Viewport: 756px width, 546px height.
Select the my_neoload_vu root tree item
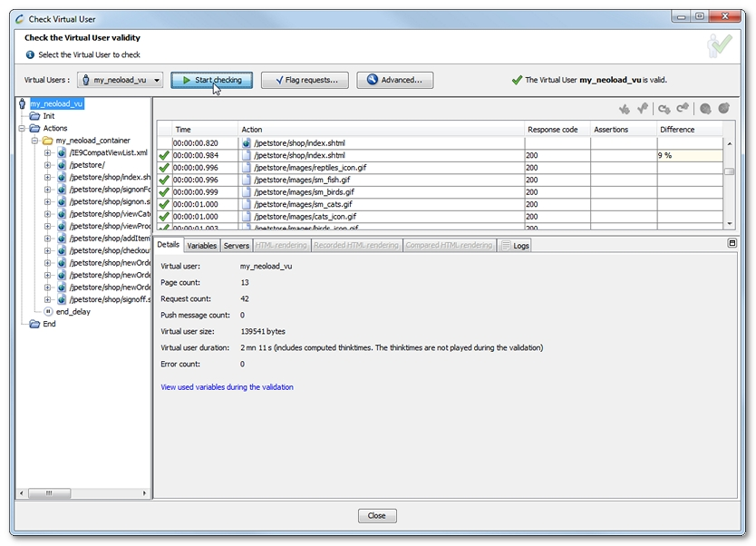56,103
